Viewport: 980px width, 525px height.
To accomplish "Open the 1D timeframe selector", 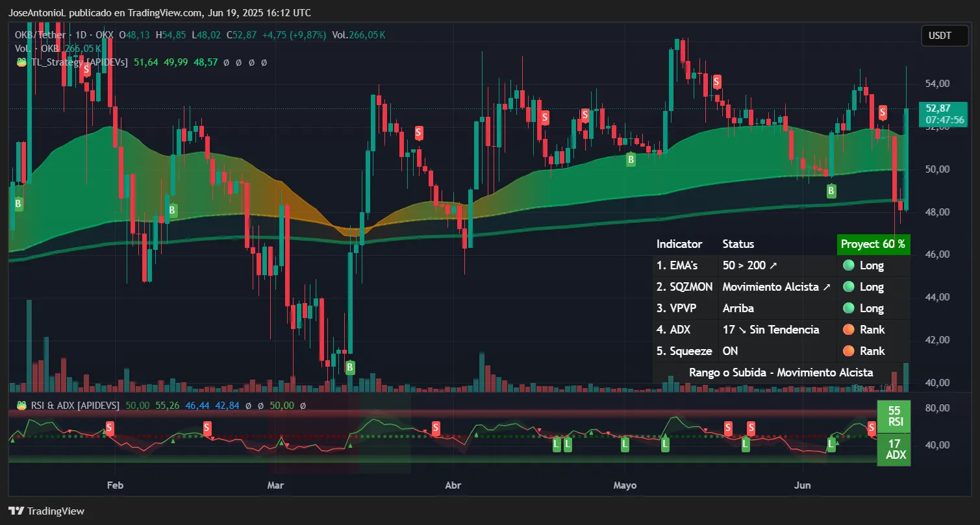I will tap(81, 35).
